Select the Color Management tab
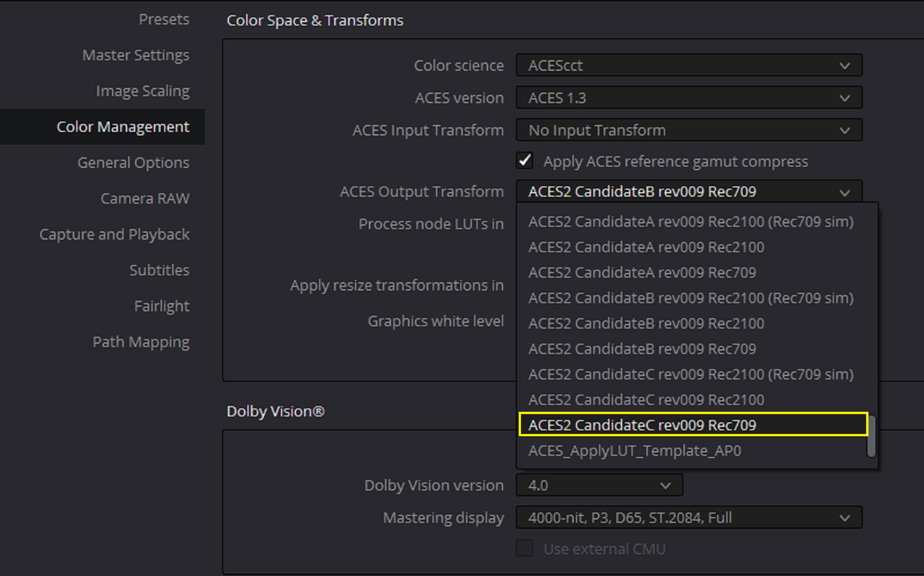The height and width of the screenshot is (576, 924). [102, 127]
